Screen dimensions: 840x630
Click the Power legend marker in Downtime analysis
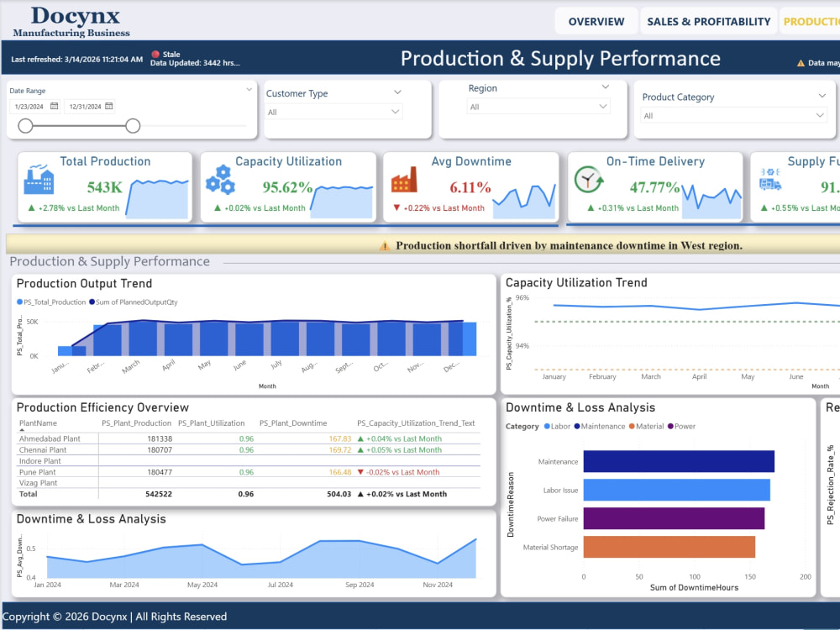[x=670, y=427]
